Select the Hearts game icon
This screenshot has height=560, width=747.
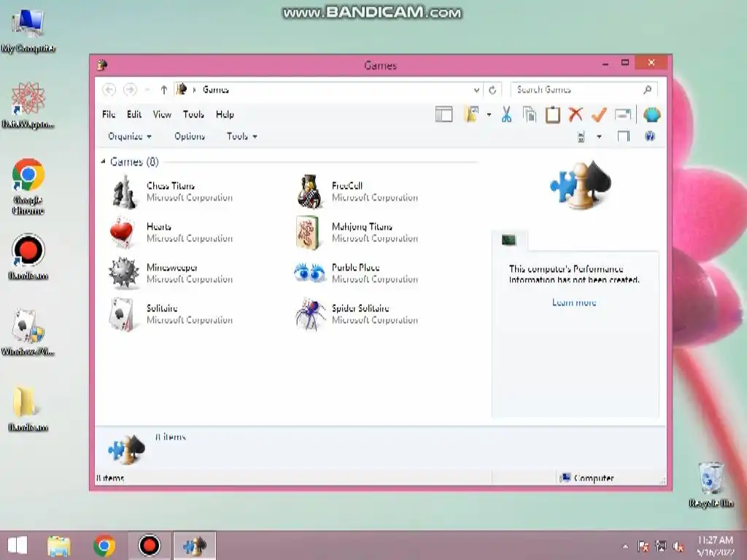(x=122, y=233)
